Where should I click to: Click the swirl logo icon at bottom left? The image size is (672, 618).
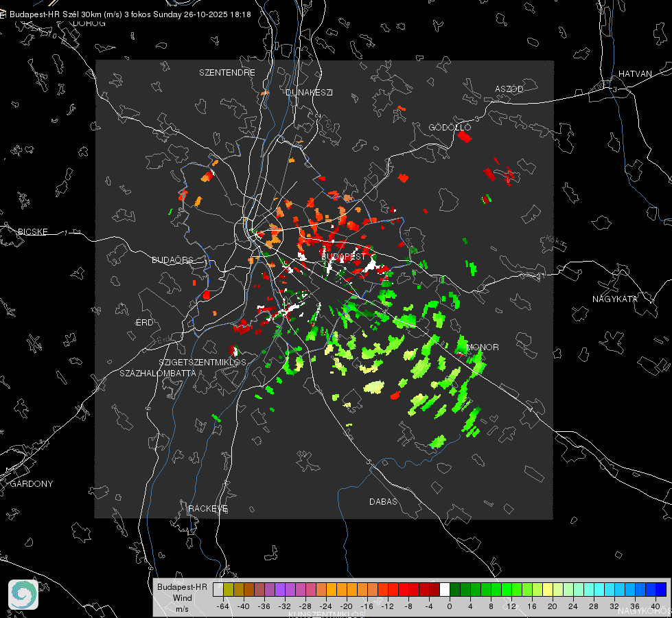(23, 595)
